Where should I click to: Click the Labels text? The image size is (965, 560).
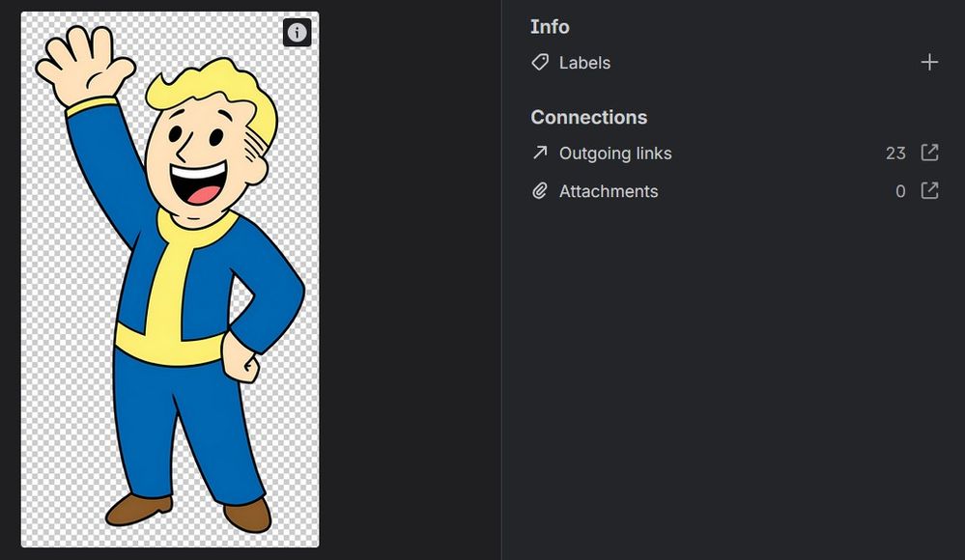(x=584, y=63)
